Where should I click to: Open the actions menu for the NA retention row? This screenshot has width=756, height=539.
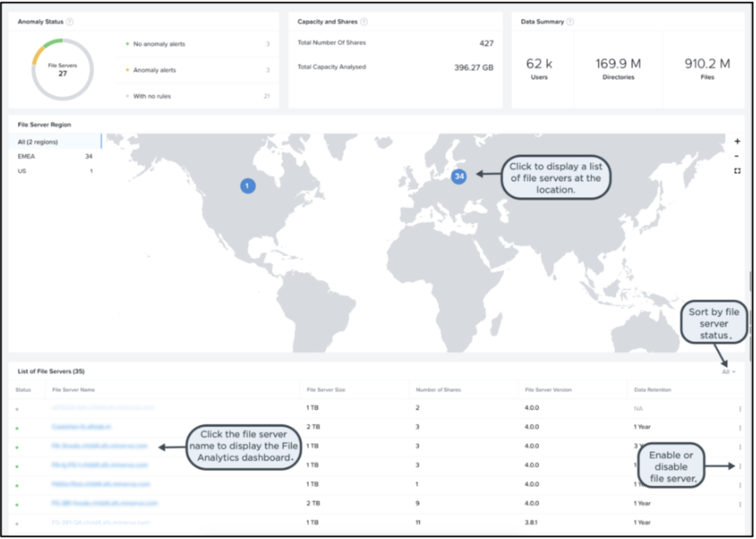pyautogui.click(x=740, y=409)
